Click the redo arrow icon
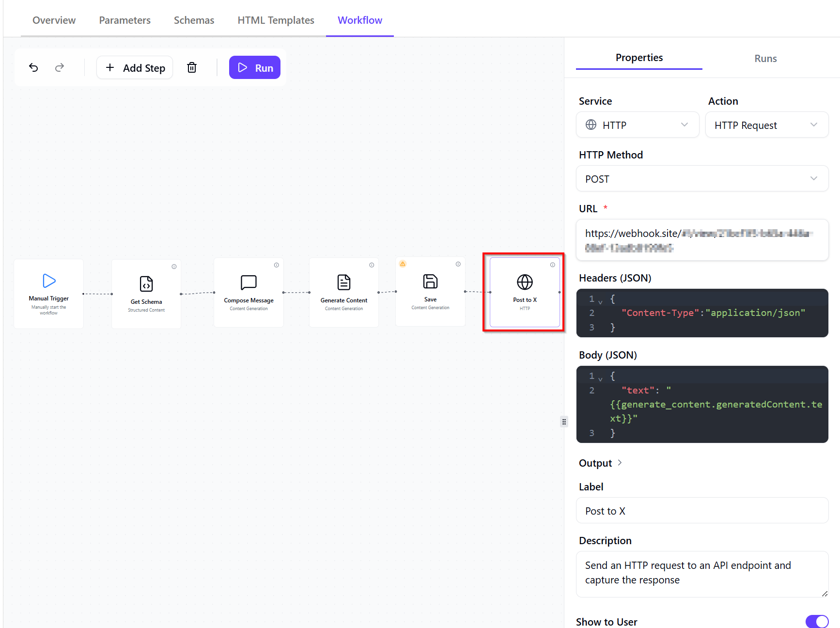Viewport: 840px width, 628px height. click(x=60, y=67)
